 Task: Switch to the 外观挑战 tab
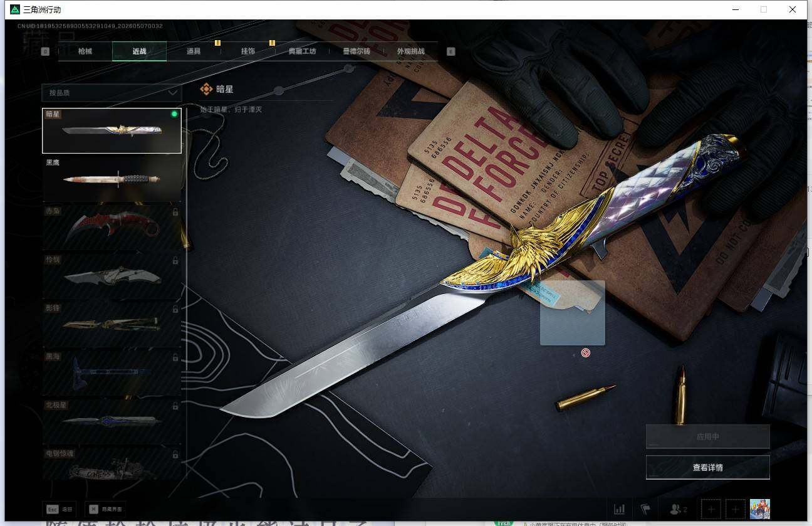pyautogui.click(x=411, y=51)
